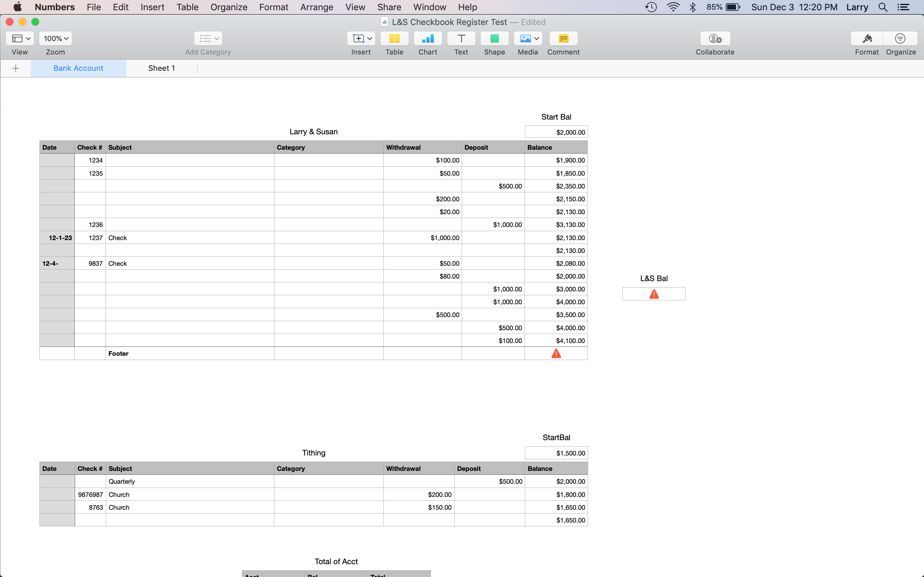The image size is (924, 577).
Task: Click the $2,000.00 Start Bal cell
Action: 556,132
